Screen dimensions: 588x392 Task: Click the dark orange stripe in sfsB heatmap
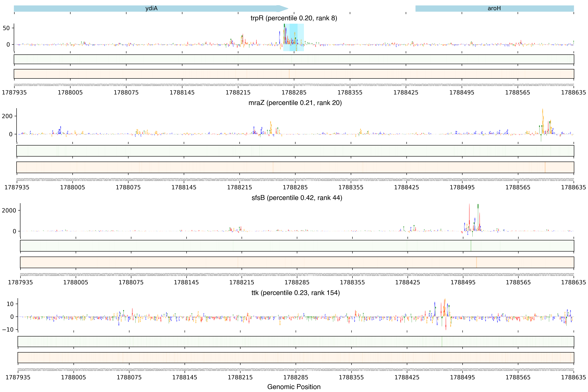(x=477, y=262)
